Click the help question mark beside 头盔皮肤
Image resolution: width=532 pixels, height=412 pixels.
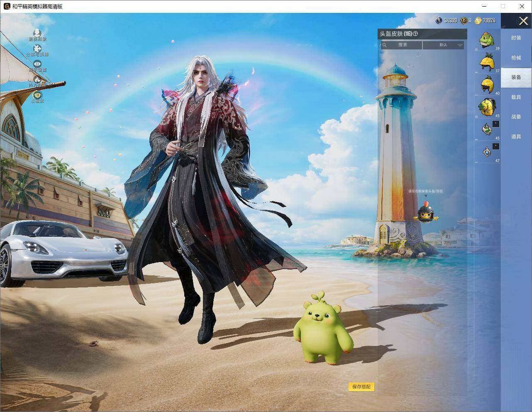click(415, 34)
